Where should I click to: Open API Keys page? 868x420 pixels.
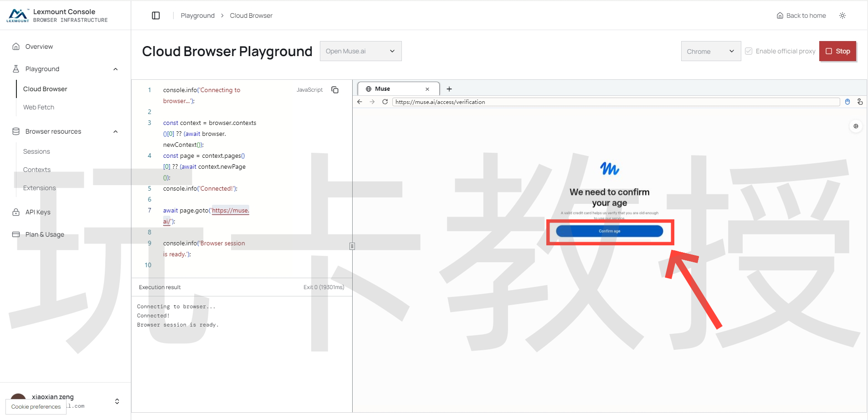pos(38,212)
